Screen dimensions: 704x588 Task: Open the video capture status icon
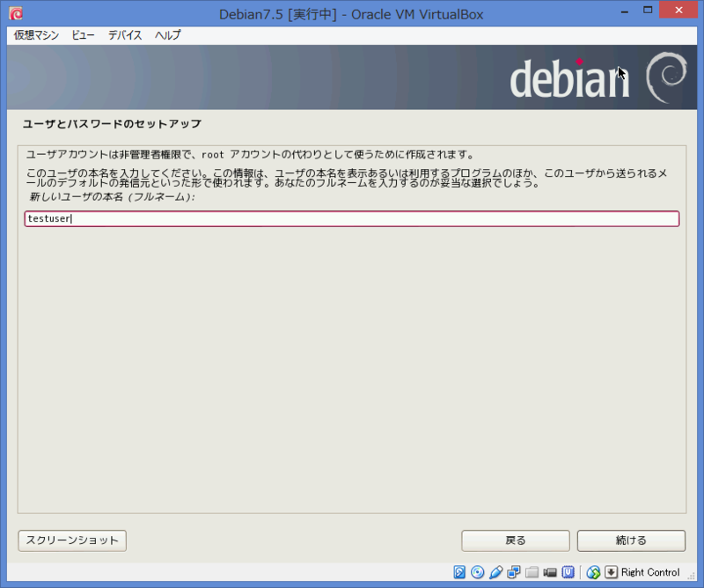[549, 572]
